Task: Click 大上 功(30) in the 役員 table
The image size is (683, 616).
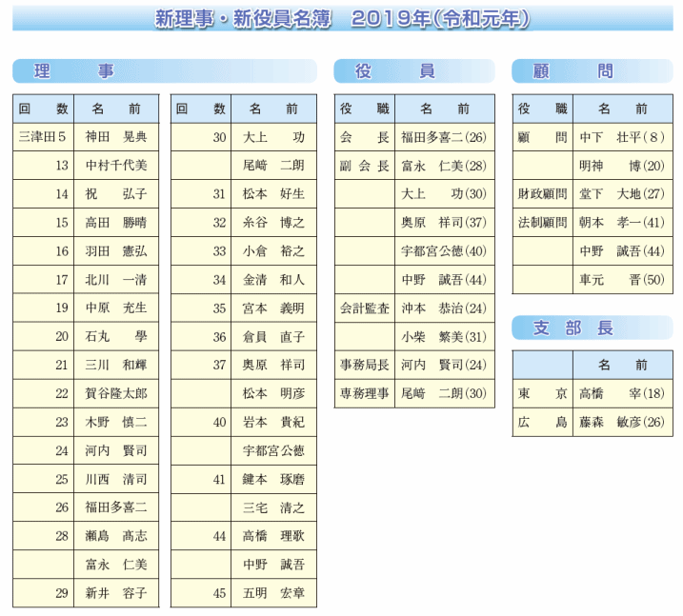Action: pyautogui.click(x=444, y=194)
